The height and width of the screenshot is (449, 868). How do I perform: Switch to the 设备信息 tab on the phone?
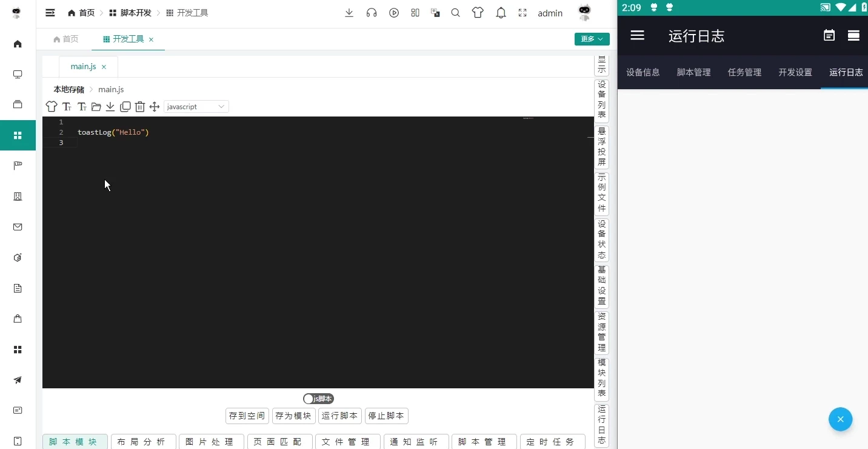tap(643, 72)
